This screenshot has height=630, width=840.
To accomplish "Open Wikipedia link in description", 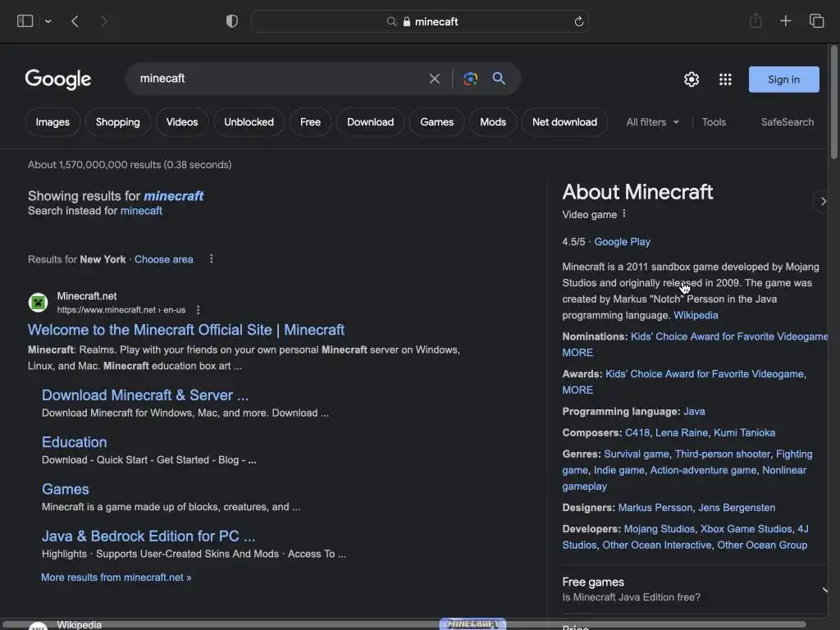I will (x=696, y=316).
